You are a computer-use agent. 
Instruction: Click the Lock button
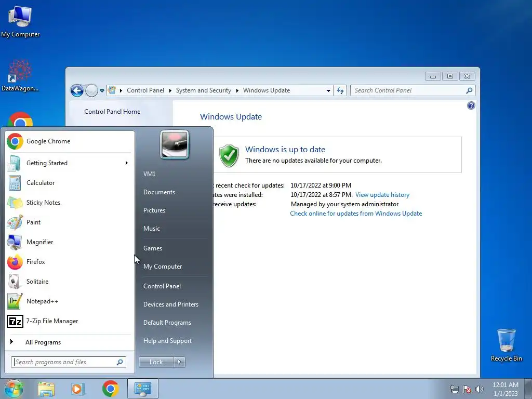pyautogui.click(x=156, y=362)
